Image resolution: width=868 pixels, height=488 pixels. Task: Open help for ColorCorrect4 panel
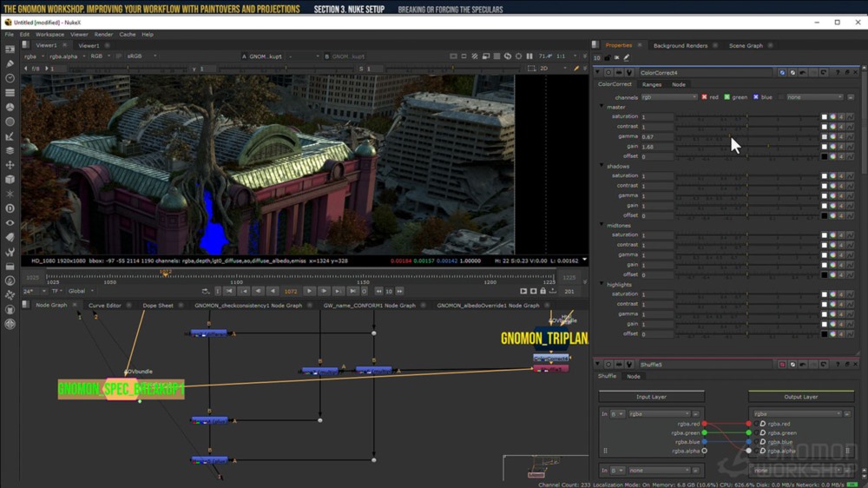coord(837,73)
